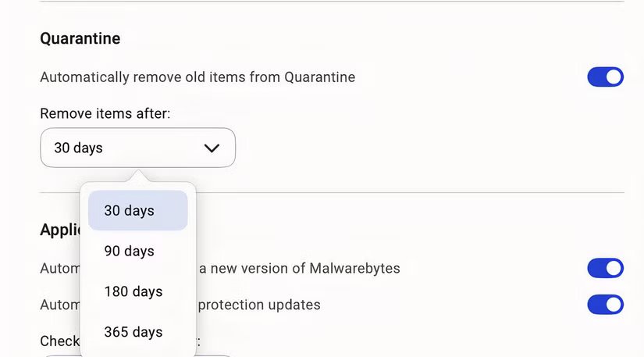644x357 pixels.
Task: Click the displayed 30 days value in combo box
Action: point(78,148)
